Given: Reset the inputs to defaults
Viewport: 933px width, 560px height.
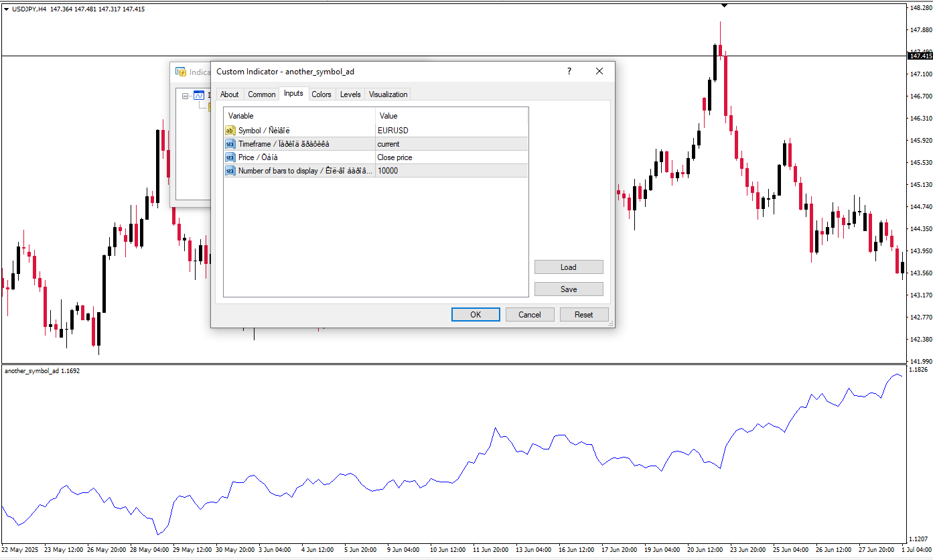Looking at the screenshot, I should pos(583,315).
